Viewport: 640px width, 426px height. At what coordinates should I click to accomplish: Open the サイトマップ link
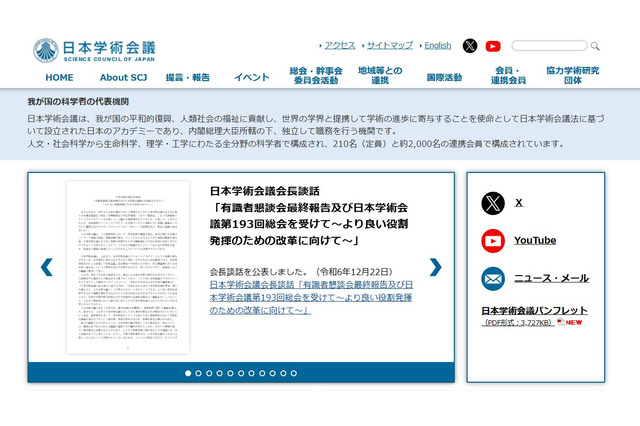point(390,45)
